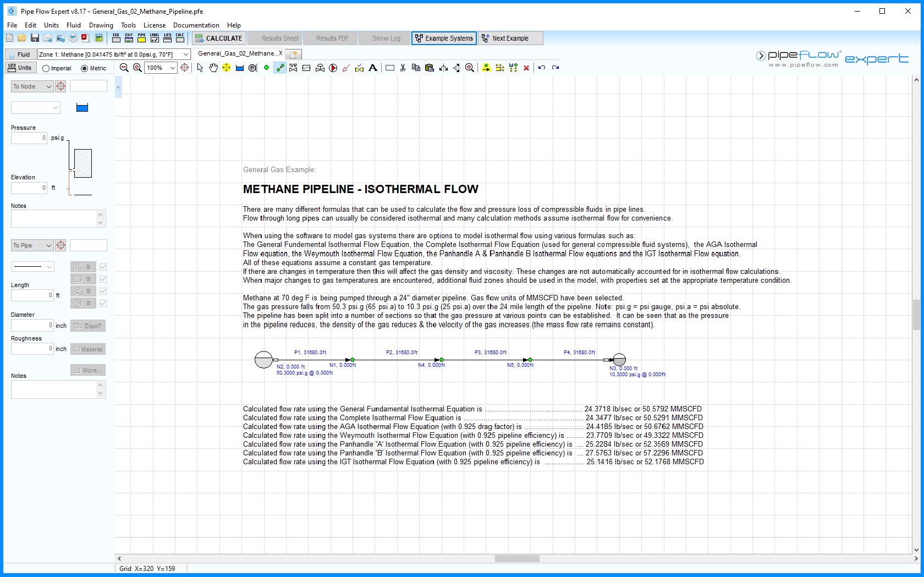Click the red X delete tool
The height and width of the screenshot is (577, 924).
tap(526, 68)
